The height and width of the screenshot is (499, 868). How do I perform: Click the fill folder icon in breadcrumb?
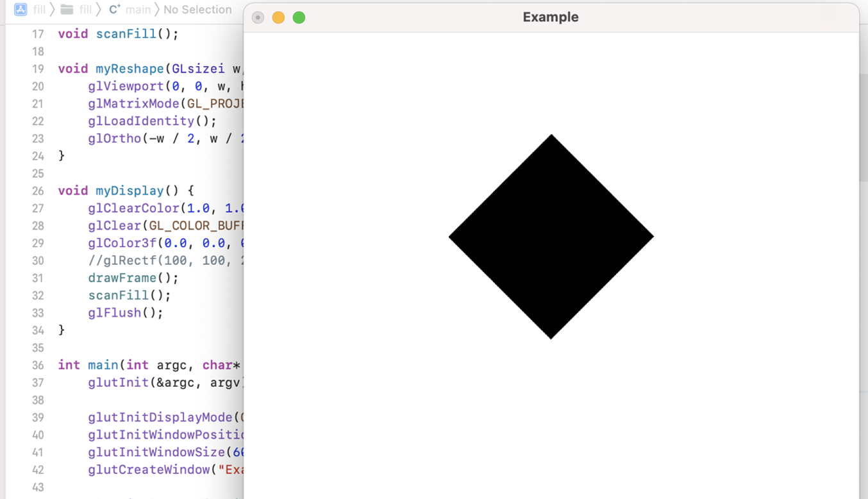pyautogui.click(x=67, y=10)
